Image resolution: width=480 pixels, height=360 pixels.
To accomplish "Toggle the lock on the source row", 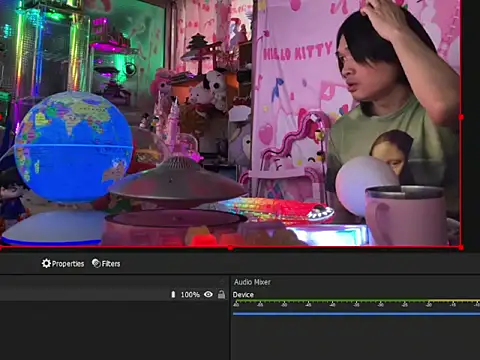I will [221, 294].
